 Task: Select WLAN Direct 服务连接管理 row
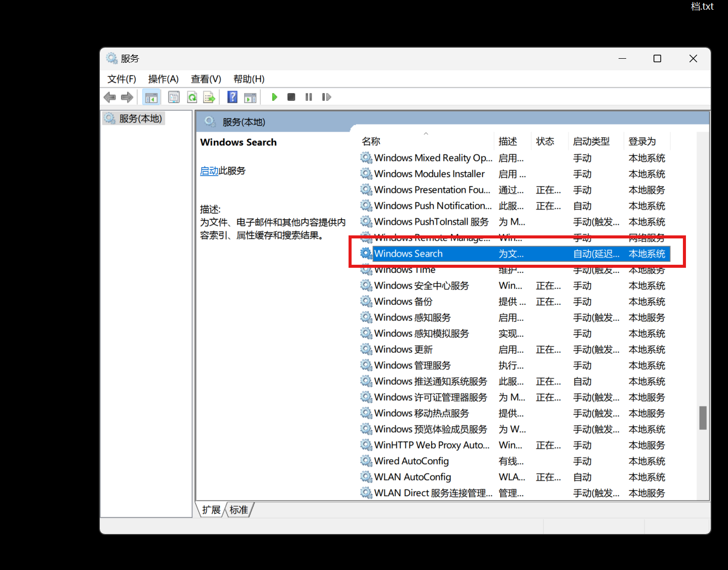514,493
